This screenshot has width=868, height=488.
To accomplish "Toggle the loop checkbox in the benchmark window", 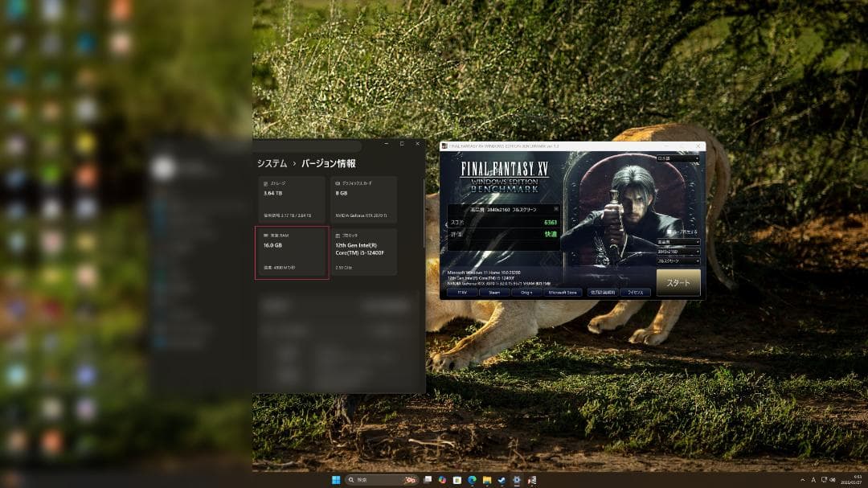I will tap(669, 232).
